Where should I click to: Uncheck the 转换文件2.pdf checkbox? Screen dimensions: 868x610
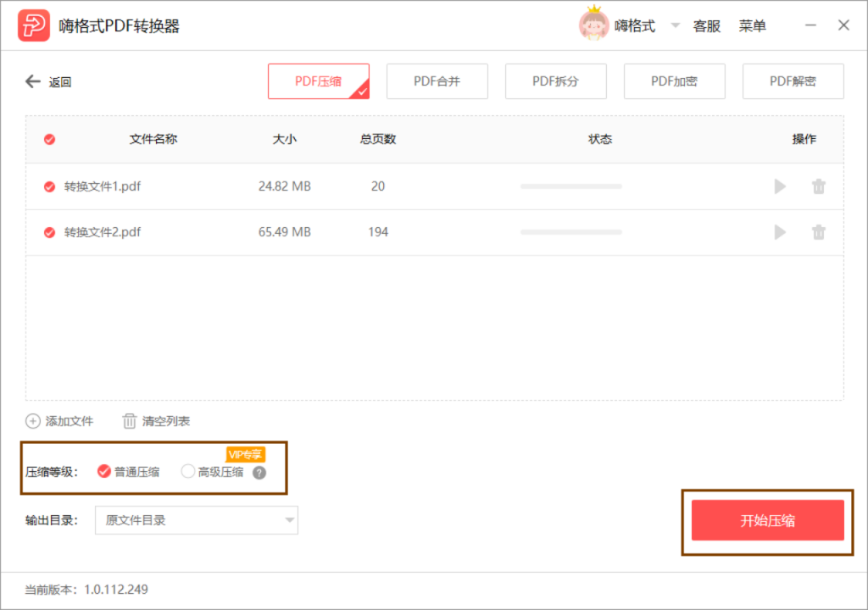click(49, 232)
